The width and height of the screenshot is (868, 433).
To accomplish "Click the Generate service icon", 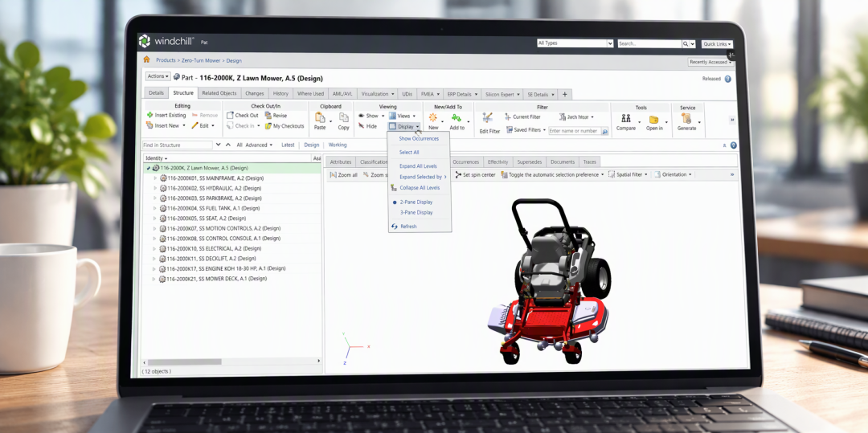I will coord(687,118).
